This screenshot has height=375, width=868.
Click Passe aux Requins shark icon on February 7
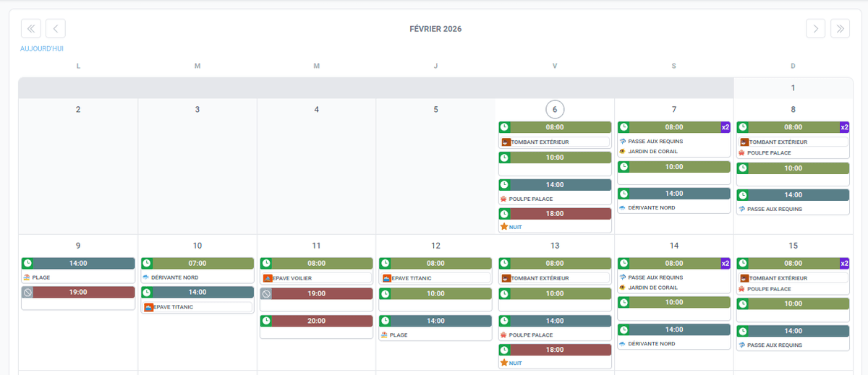(623, 141)
